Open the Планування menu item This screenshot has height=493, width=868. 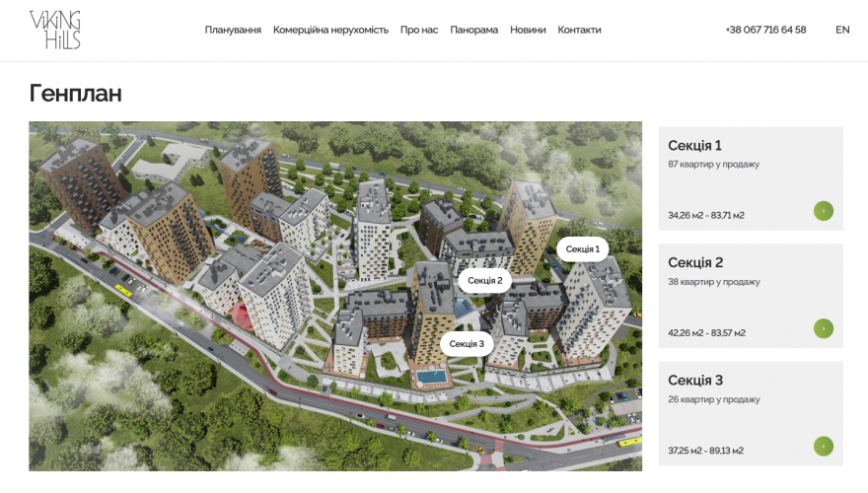[x=233, y=30]
